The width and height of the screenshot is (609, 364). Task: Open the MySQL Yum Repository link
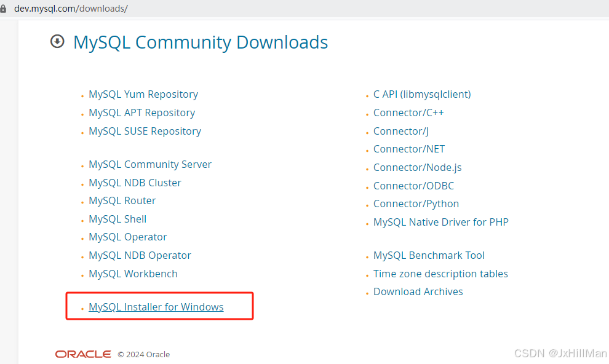[x=143, y=94]
